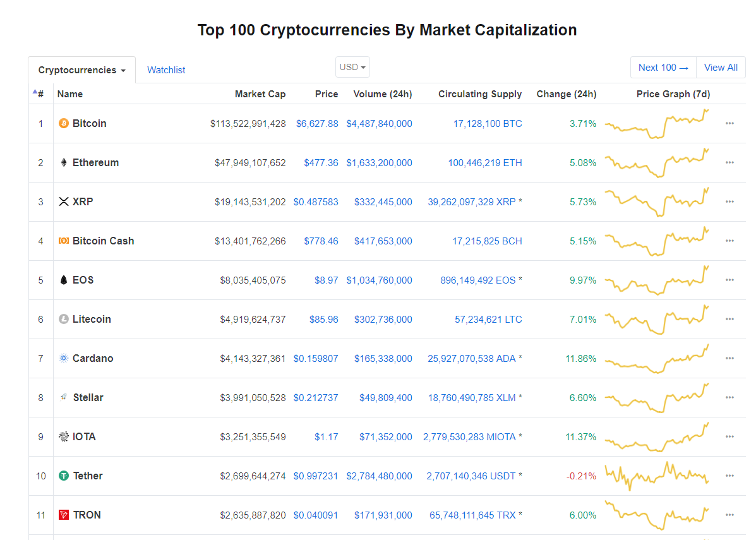Viewport: 756px width, 540px height.
Task: Open the Stellar coin name link
Action: [88, 398]
